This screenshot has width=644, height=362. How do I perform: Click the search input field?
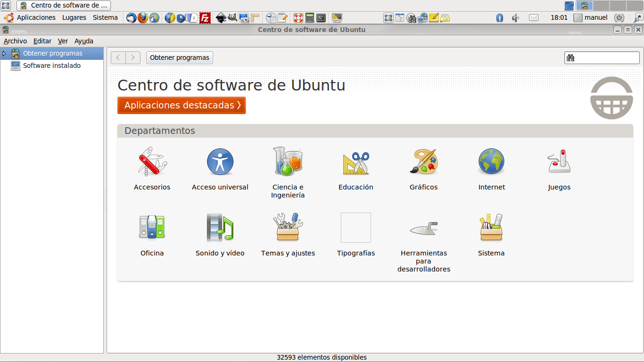606,58
